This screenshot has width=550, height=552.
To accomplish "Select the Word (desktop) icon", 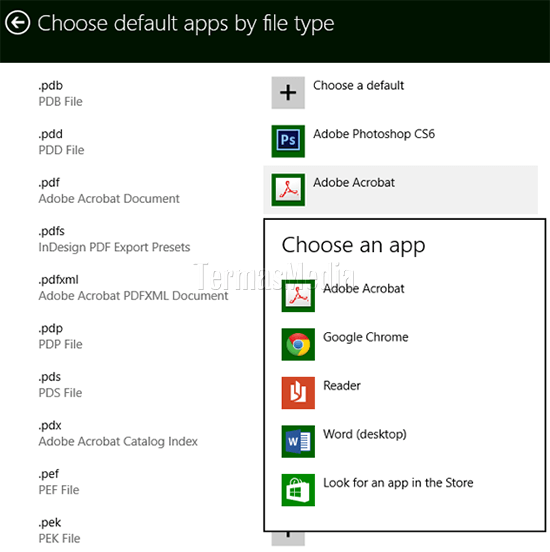I will 298,441.
